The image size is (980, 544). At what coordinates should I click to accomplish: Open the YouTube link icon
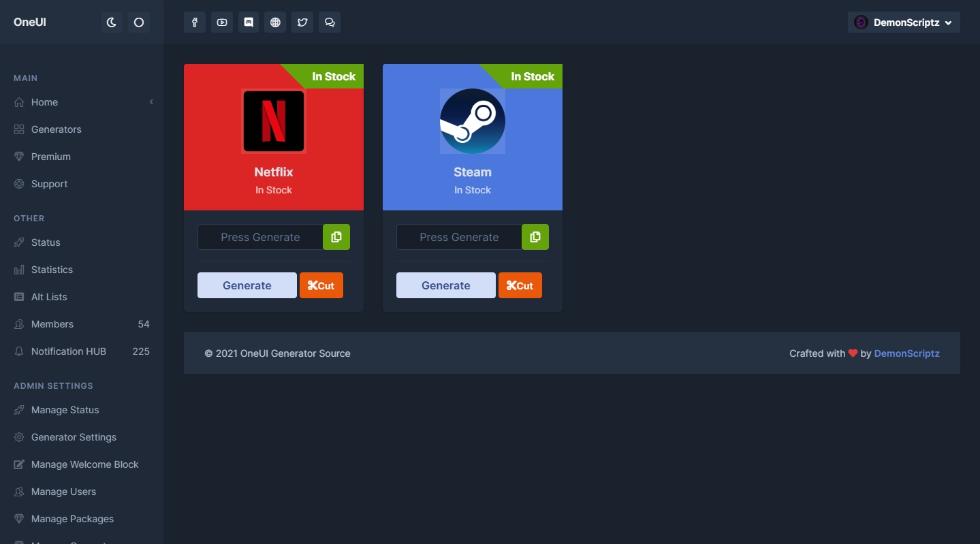tap(221, 22)
